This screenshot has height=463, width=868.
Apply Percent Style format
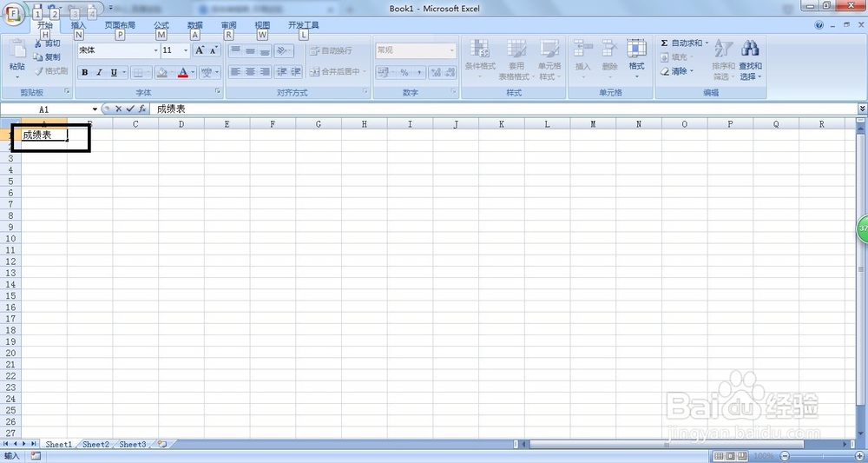pyautogui.click(x=404, y=72)
